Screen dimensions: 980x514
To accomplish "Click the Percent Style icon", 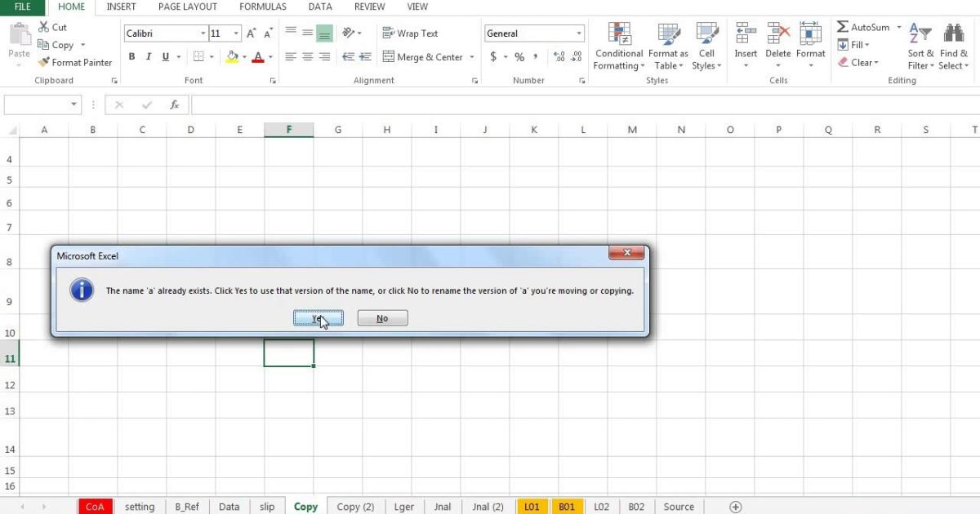I will [519, 57].
